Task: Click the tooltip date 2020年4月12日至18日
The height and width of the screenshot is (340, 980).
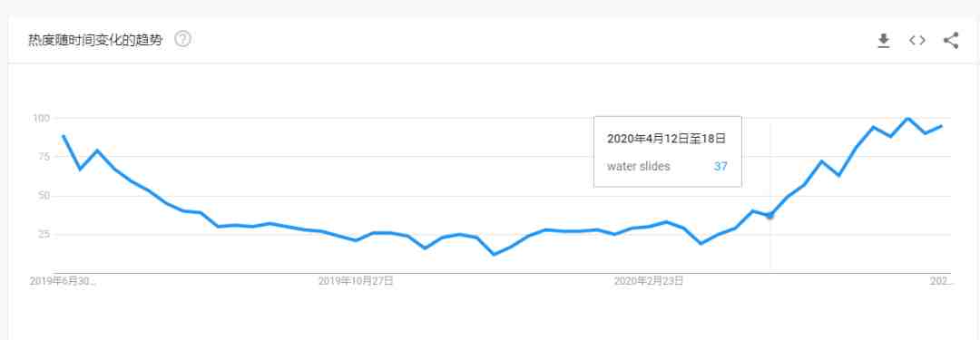Action: 666,139
